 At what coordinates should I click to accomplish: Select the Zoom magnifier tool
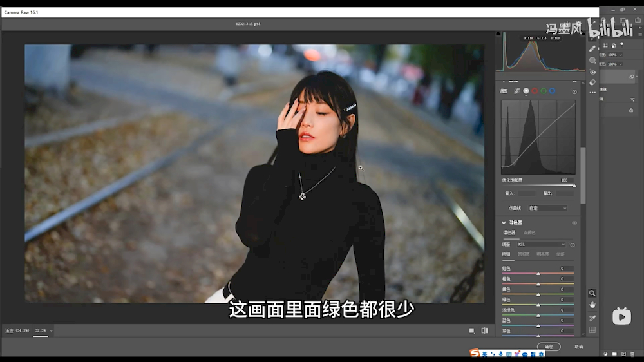coord(592,293)
